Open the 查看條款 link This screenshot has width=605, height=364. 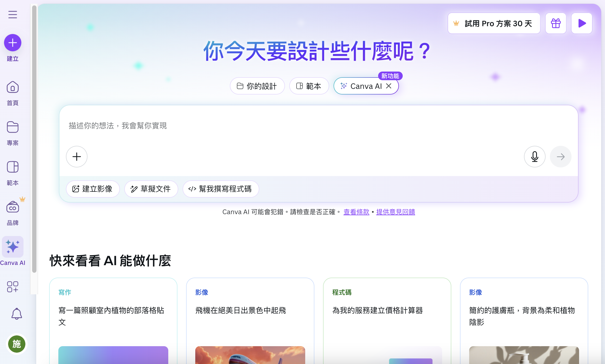pyautogui.click(x=356, y=212)
